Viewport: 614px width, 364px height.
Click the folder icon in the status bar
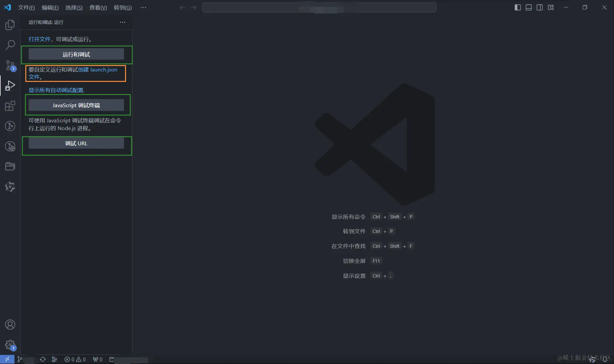coord(112,359)
